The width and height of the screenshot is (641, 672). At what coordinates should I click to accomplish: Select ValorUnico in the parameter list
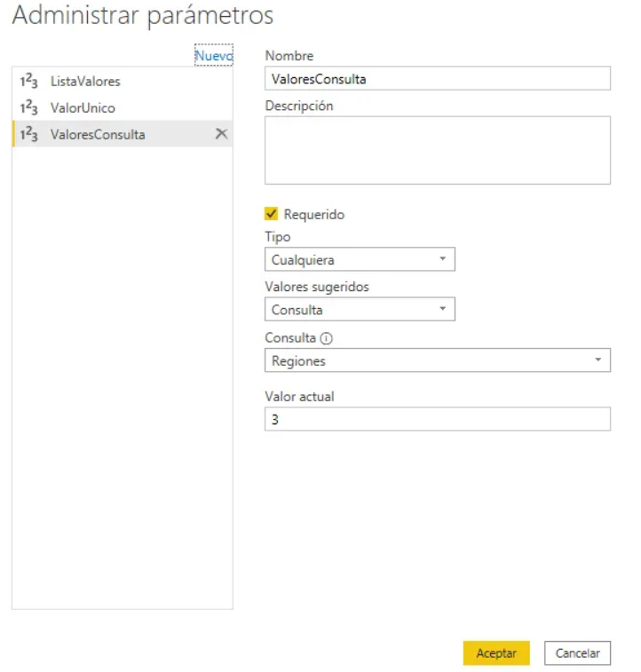coord(83,108)
